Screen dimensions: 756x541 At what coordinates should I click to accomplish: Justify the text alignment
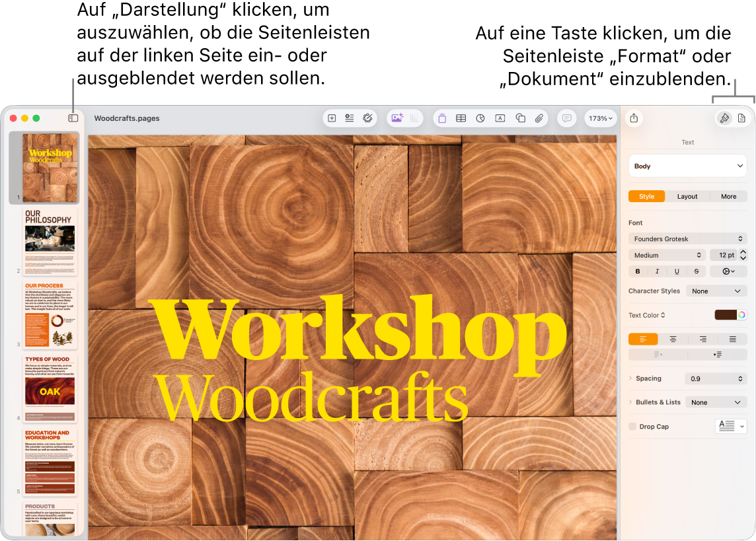pyautogui.click(x=732, y=339)
